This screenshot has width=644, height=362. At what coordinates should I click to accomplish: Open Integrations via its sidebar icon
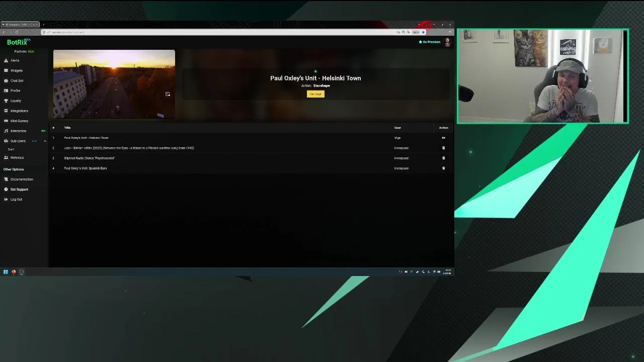[6, 111]
